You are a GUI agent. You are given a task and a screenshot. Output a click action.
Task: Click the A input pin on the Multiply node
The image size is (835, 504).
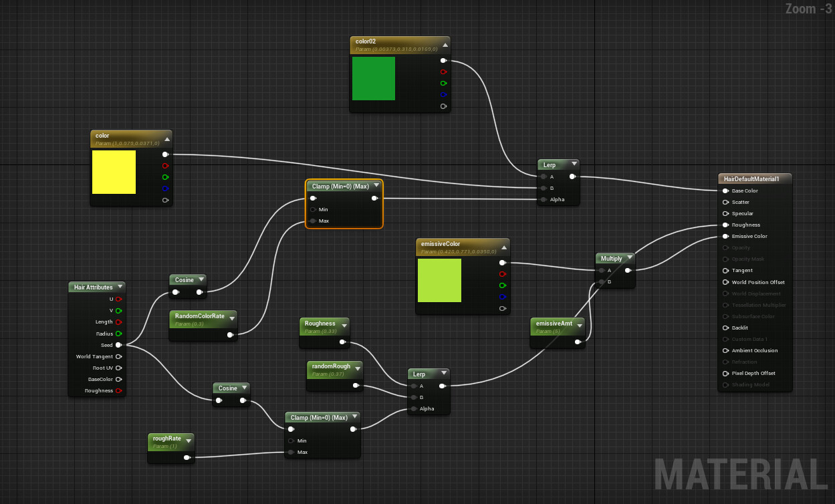(x=601, y=271)
